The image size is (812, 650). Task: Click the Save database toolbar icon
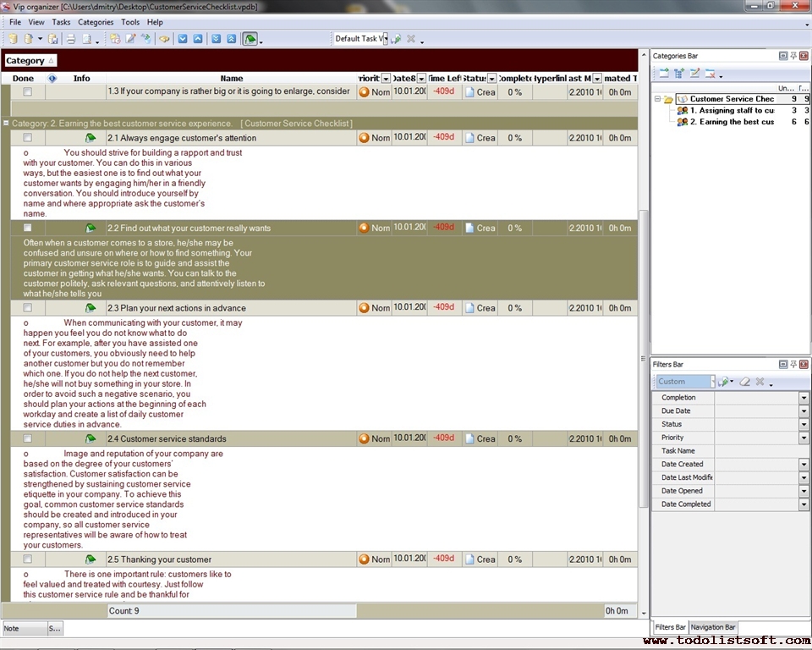pyautogui.click(x=52, y=39)
